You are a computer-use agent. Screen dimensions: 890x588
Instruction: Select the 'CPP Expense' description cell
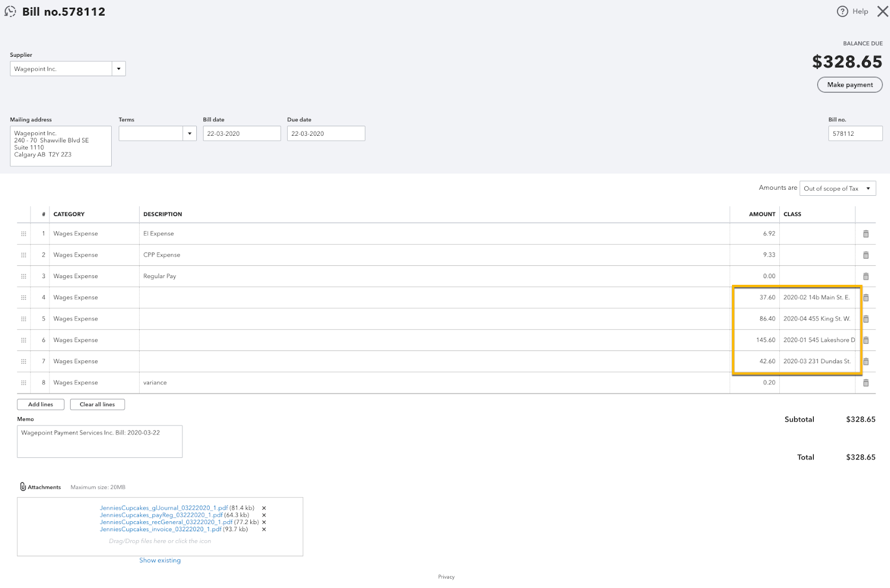(x=434, y=255)
